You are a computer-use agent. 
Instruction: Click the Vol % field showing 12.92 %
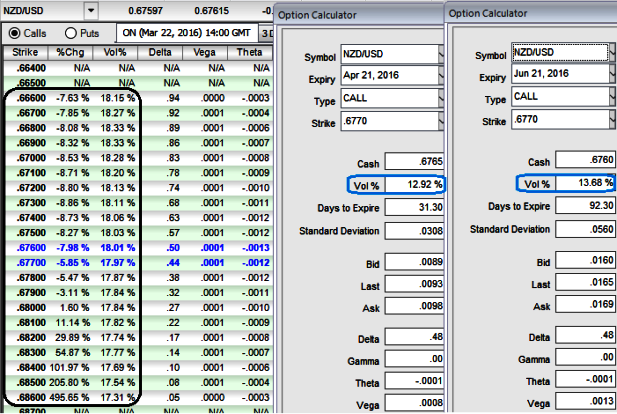pos(414,184)
